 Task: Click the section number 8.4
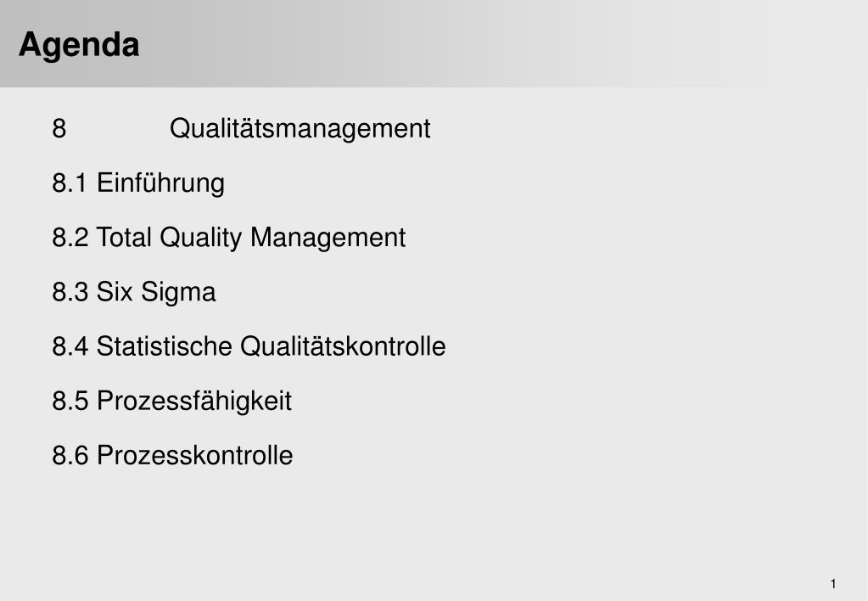click(70, 346)
